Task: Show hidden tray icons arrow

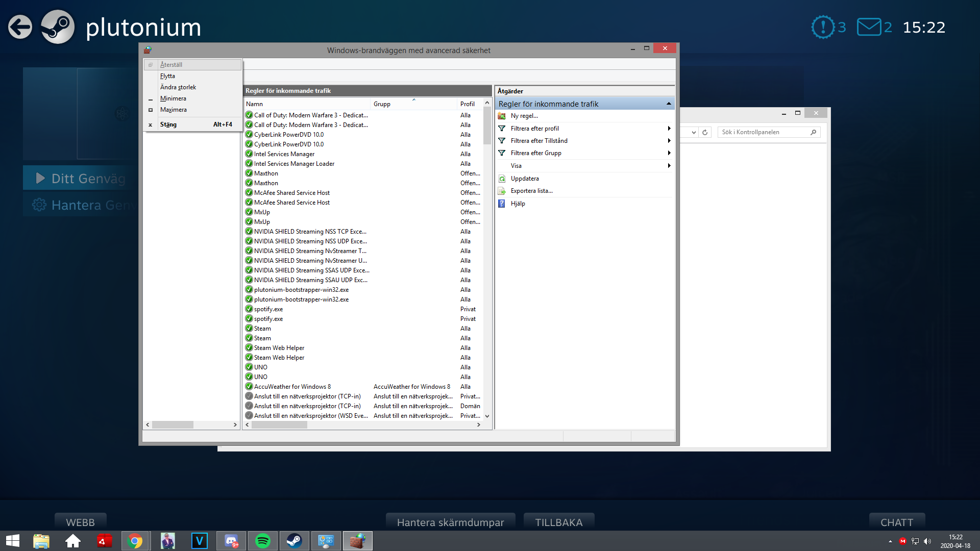Action: (890, 541)
